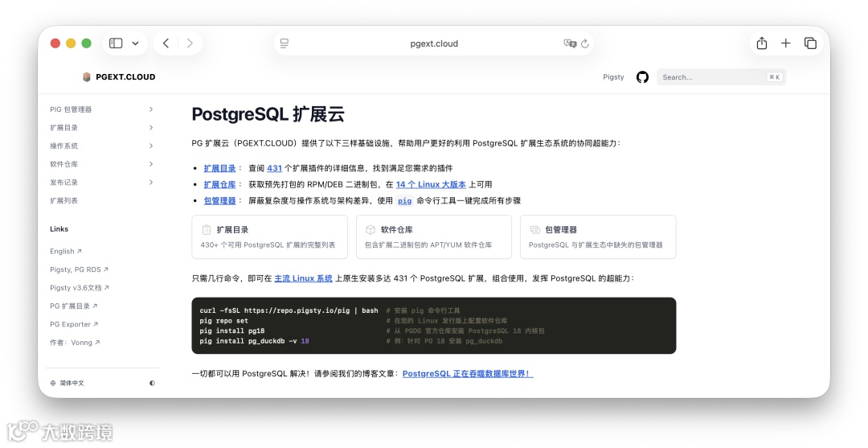Open the Pigsty link in the header
Screen dimensions: 868x448
click(613, 77)
